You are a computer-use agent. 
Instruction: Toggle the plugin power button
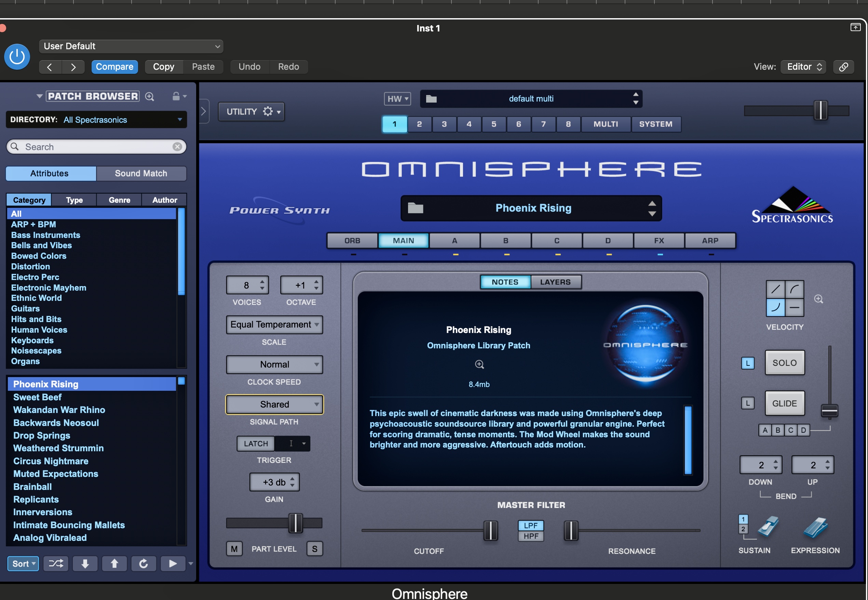tap(17, 57)
